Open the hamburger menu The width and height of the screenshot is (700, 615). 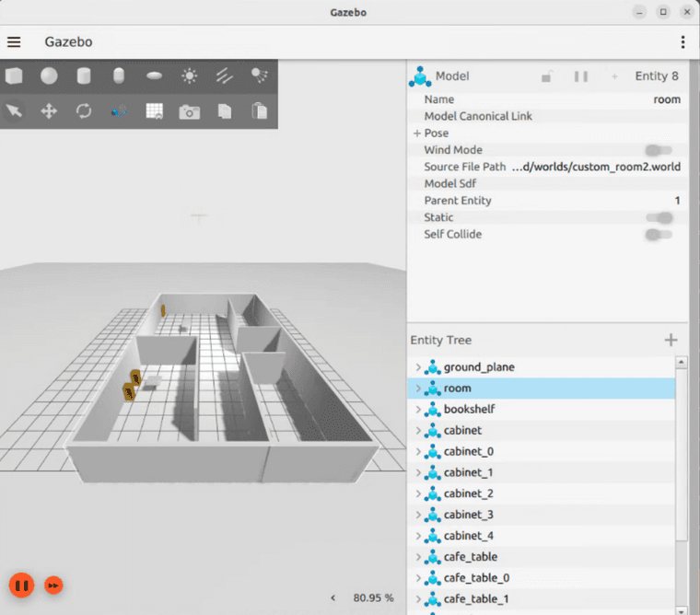[14, 42]
